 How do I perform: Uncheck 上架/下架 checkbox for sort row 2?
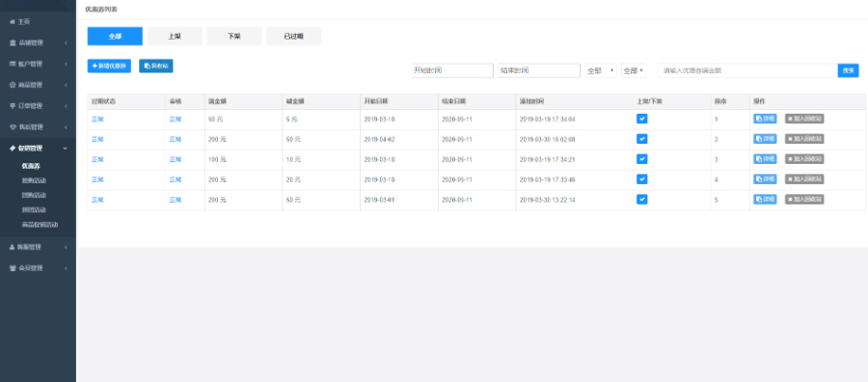pos(641,139)
